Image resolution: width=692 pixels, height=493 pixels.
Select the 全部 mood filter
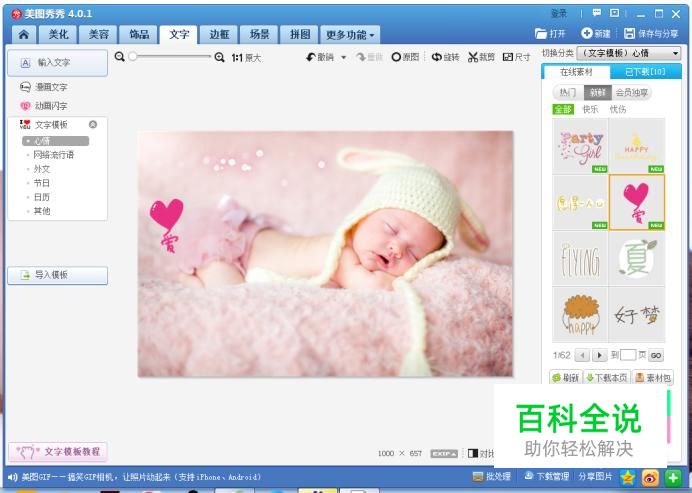563,109
